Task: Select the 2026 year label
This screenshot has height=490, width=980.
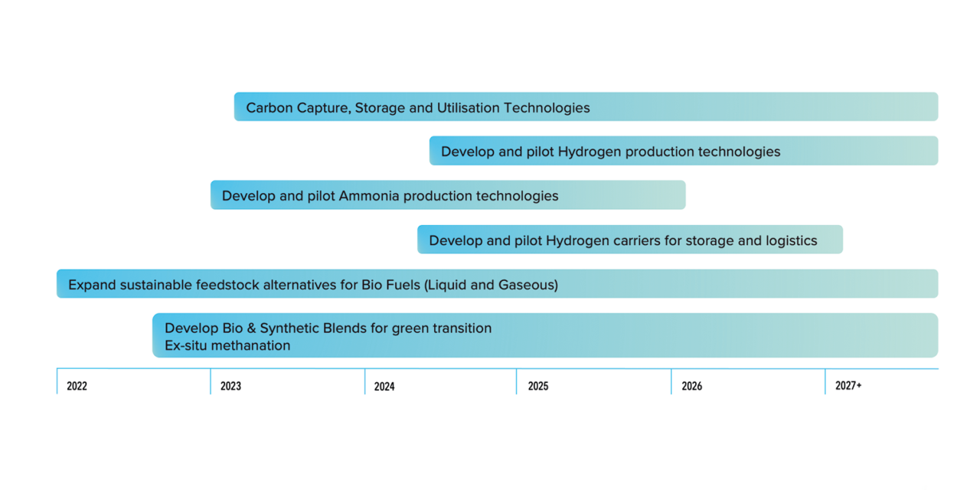Action: tap(691, 386)
